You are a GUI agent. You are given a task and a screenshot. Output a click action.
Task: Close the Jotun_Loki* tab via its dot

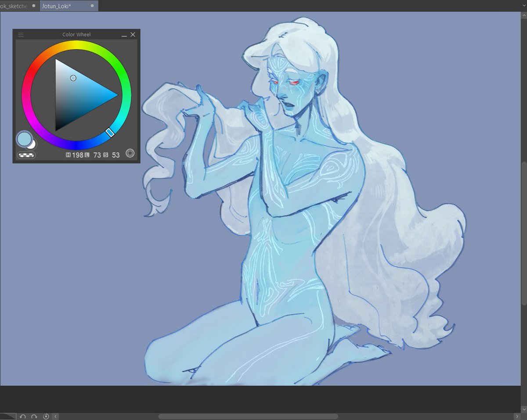pyautogui.click(x=92, y=6)
